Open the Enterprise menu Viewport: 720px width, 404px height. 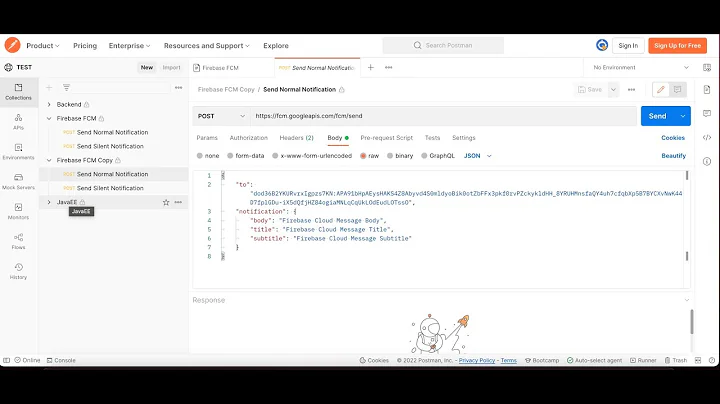[x=129, y=45]
